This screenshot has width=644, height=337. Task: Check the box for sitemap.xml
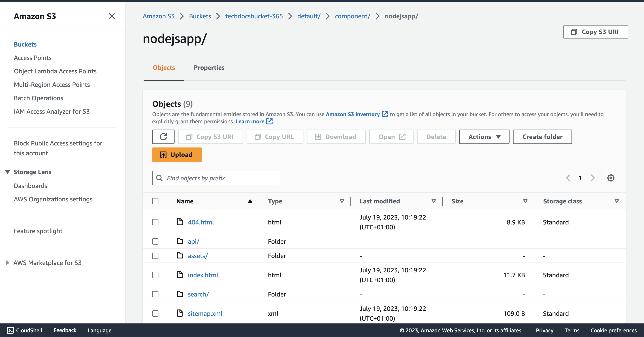click(155, 314)
